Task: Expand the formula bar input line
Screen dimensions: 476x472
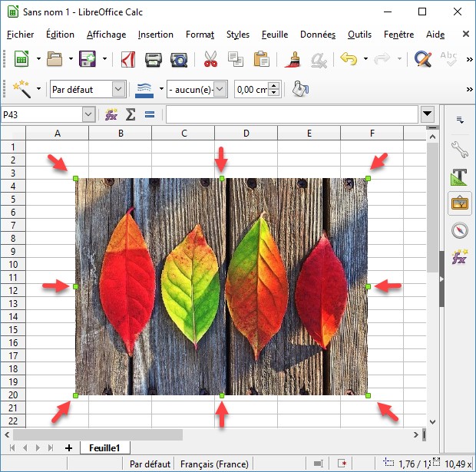Action: pos(428,114)
